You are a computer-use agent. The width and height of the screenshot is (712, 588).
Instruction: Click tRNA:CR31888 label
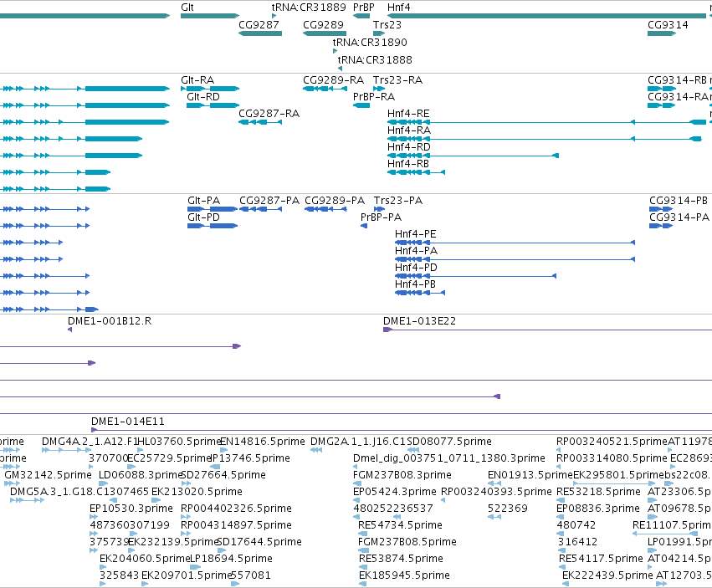pyautogui.click(x=375, y=60)
